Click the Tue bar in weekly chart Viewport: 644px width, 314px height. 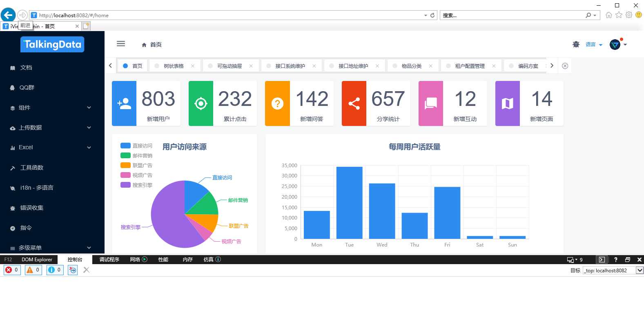(x=349, y=202)
